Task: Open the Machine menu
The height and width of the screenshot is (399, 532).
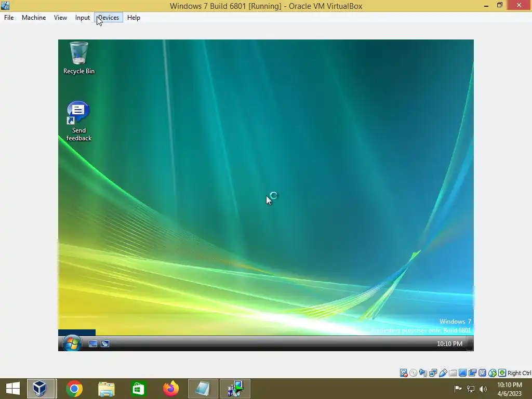Action: click(x=34, y=18)
